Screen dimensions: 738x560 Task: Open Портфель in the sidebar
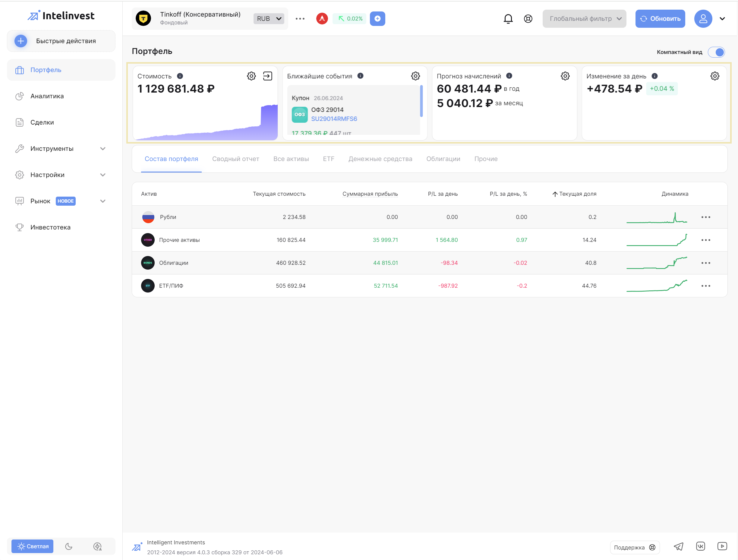pos(61,70)
